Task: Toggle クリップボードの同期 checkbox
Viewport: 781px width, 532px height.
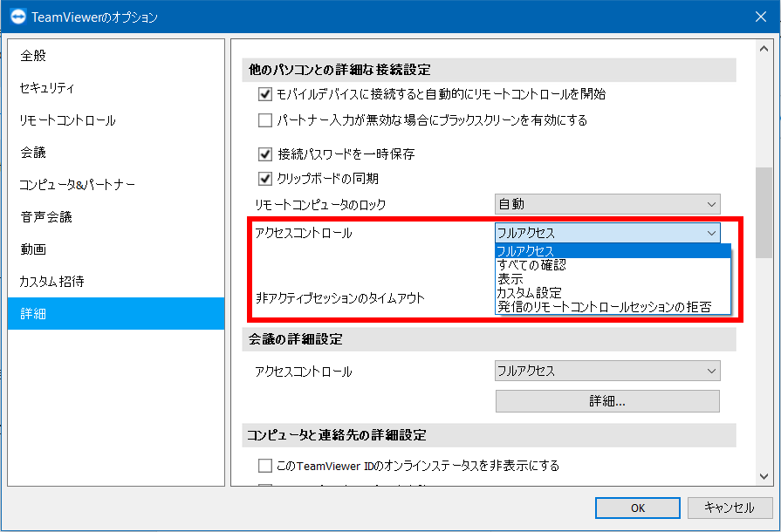Action: pos(265,178)
